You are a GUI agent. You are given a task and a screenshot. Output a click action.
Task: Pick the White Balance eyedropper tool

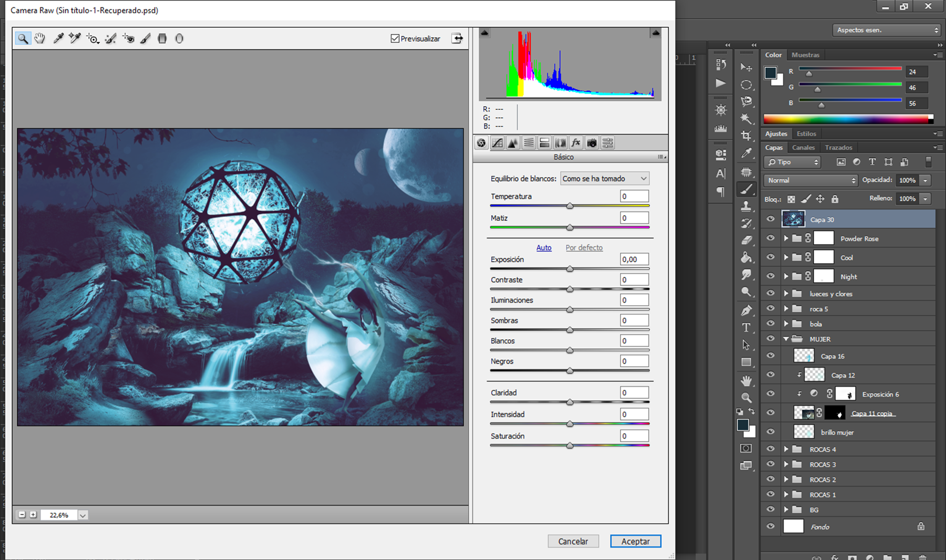(x=58, y=38)
